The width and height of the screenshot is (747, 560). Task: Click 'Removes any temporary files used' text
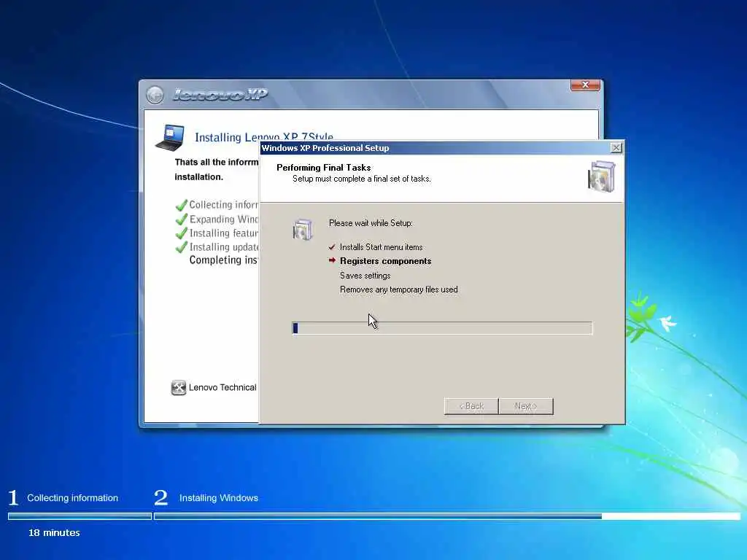pyautogui.click(x=399, y=289)
